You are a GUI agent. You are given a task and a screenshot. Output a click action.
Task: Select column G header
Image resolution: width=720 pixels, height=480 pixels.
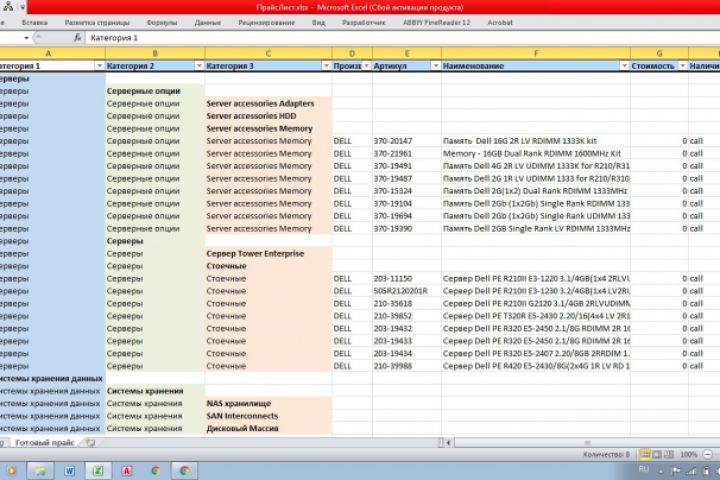[659, 53]
